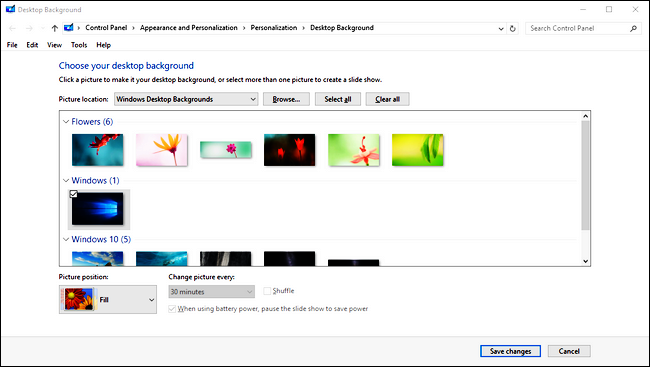
Task: Toggle the Shuffle checkbox
Action: [x=267, y=291]
